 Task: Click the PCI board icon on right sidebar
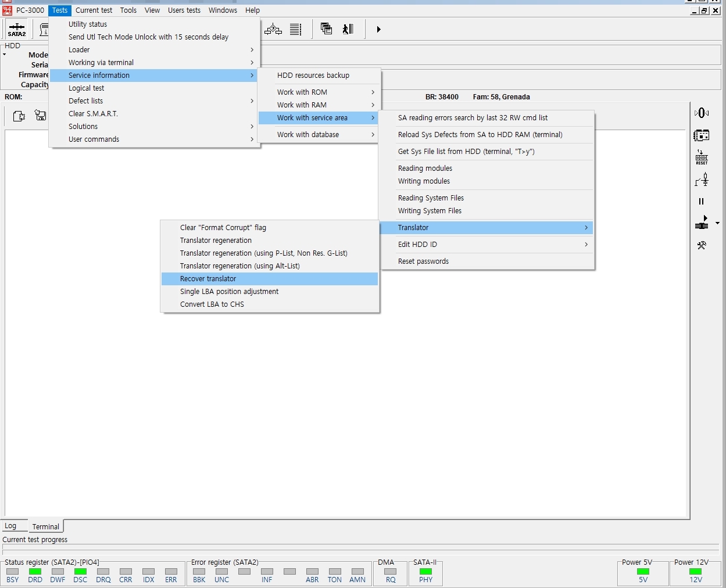702,135
